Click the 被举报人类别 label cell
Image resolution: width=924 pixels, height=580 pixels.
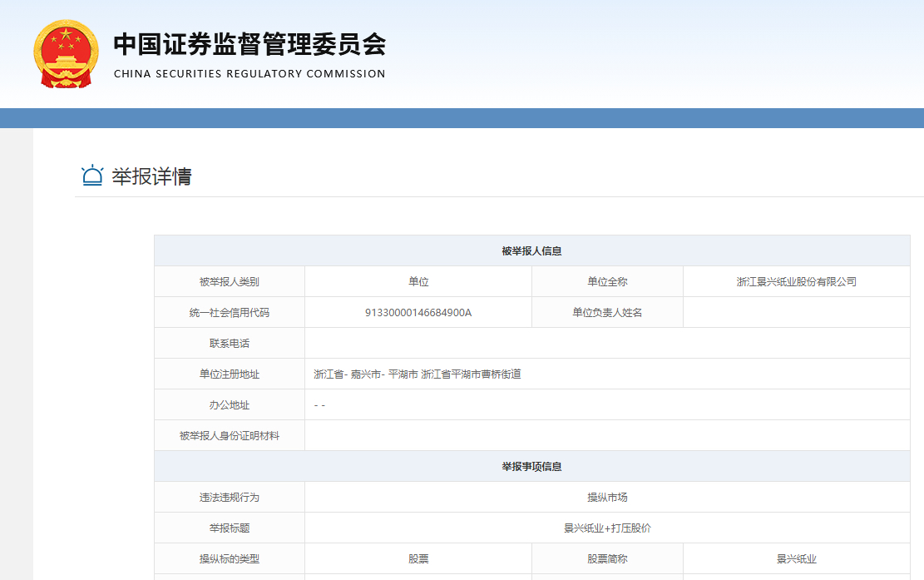pos(230,282)
